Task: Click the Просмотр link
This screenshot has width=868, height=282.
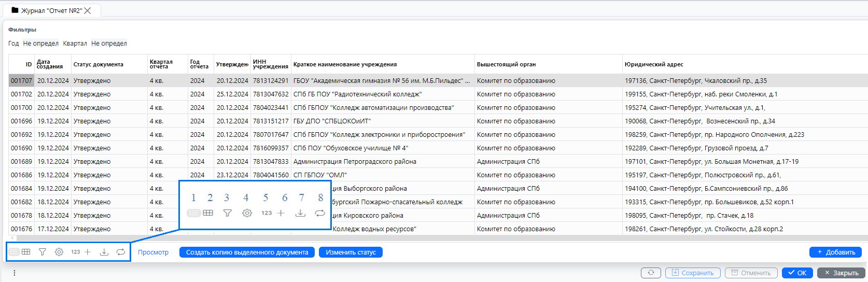Action: pos(153,252)
